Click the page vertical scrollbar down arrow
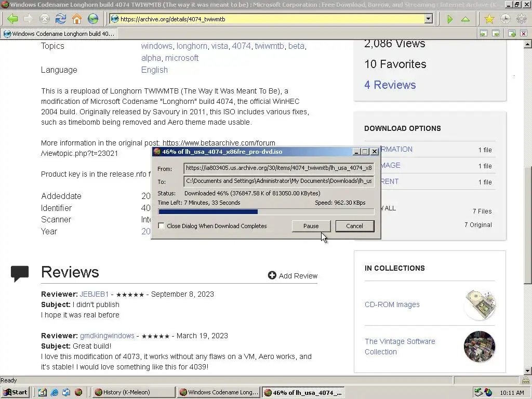Image resolution: width=532 pixels, height=399 pixels. (528, 371)
